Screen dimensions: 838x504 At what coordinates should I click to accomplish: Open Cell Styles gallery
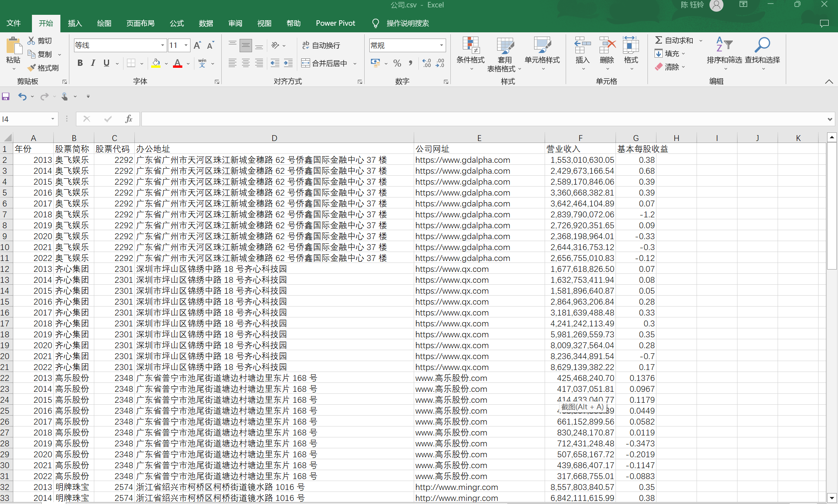click(x=542, y=54)
